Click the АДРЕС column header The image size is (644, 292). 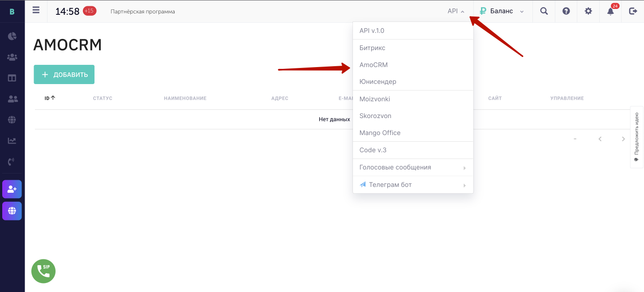tap(280, 98)
